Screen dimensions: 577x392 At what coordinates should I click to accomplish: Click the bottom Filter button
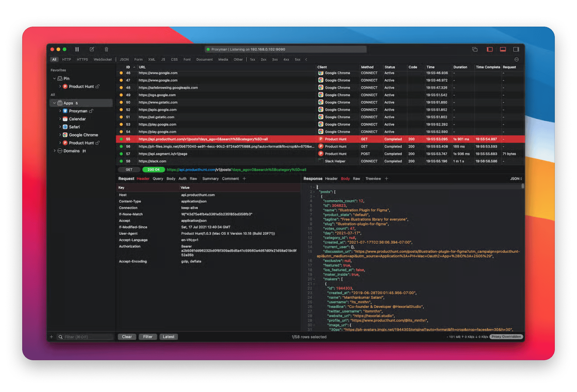tap(148, 337)
